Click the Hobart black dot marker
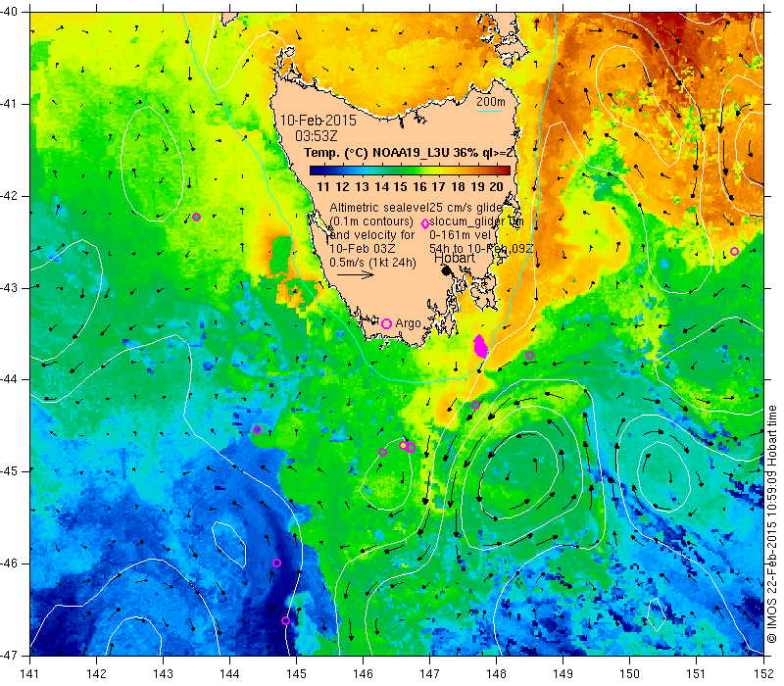The width and height of the screenshot is (784, 686). pyautogui.click(x=447, y=270)
